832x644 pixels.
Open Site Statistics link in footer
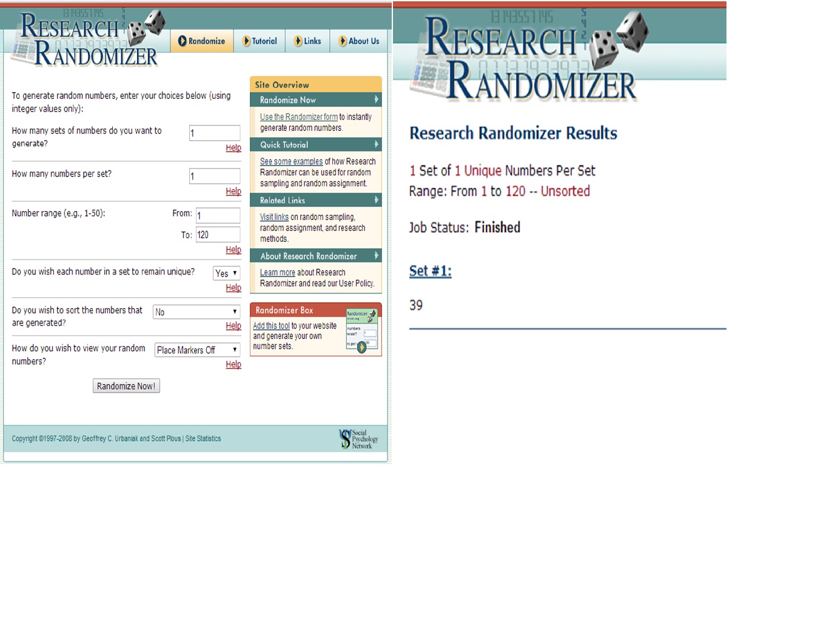coord(203,439)
